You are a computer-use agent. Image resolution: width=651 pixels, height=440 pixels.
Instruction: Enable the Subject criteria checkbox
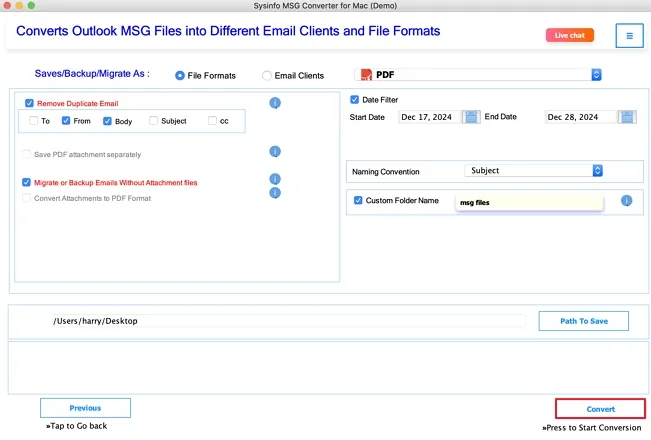click(x=153, y=121)
